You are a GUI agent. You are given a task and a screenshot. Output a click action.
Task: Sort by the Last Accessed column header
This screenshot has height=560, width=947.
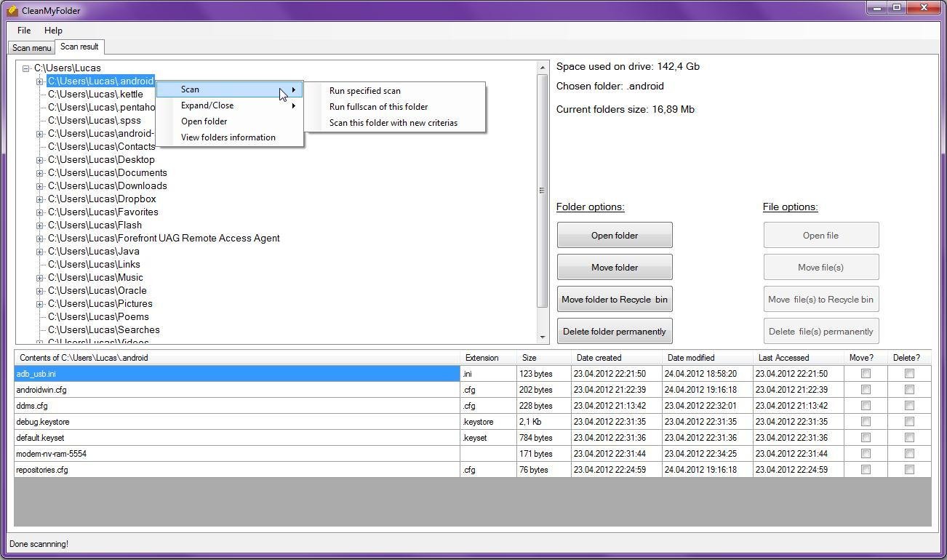(x=798, y=358)
